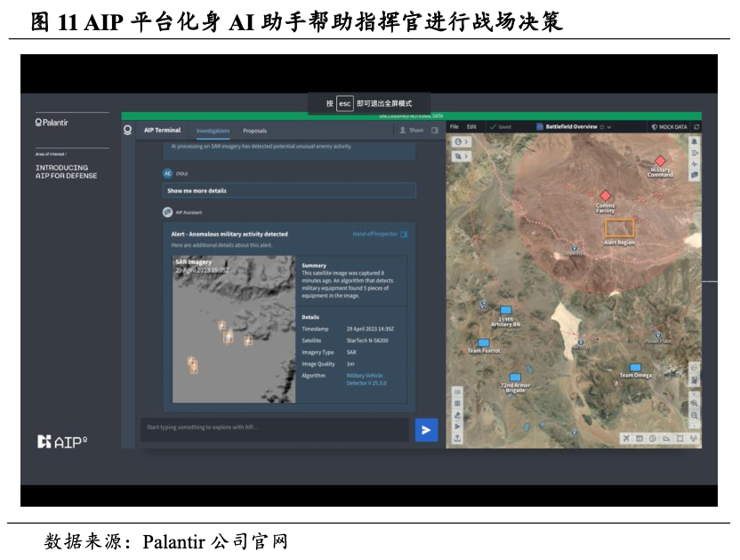Click the 'Alert - Anomalous military activity detected' heading
740x560 pixels.
tap(229, 234)
